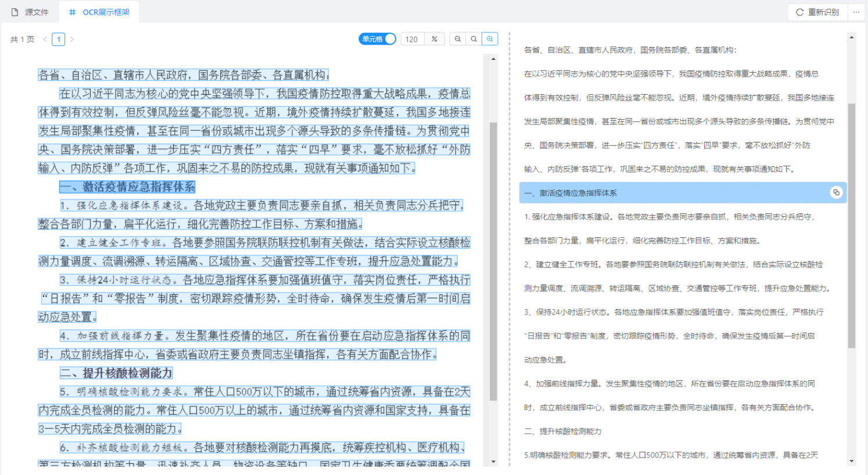Open the more options ellipsis menu

click(x=856, y=12)
